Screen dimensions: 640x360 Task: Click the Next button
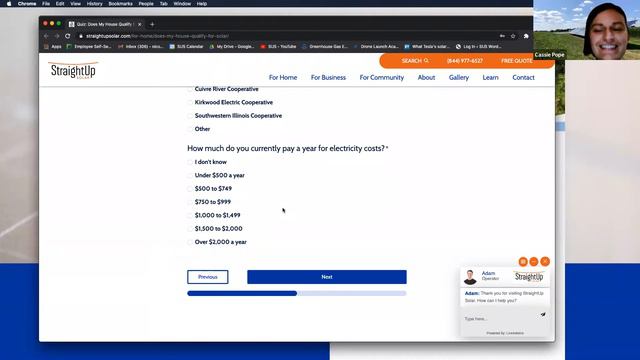pos(327,277)
